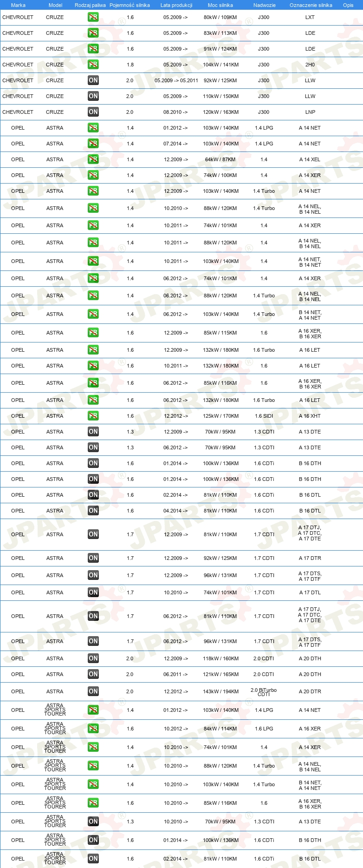Select the A 20 DTR engine code cell

[310, 691]
